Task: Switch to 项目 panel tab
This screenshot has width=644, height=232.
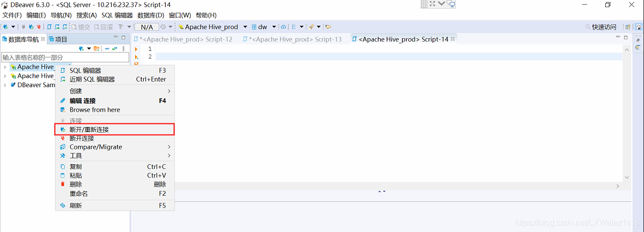Action: tap(58, 39)
